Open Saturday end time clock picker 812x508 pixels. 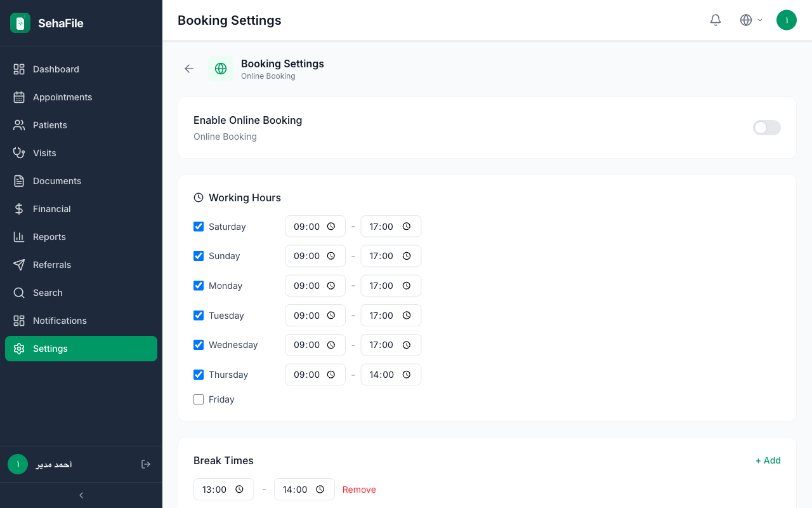pos(407,227)
